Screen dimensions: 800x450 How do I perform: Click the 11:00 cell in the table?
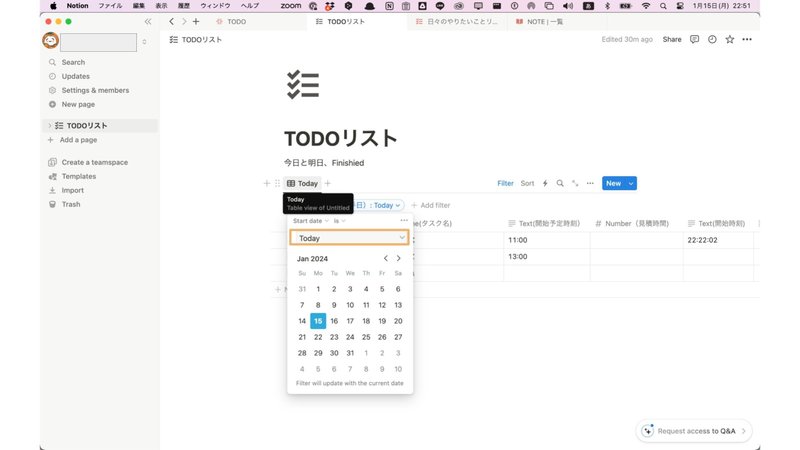click(546, 240)
